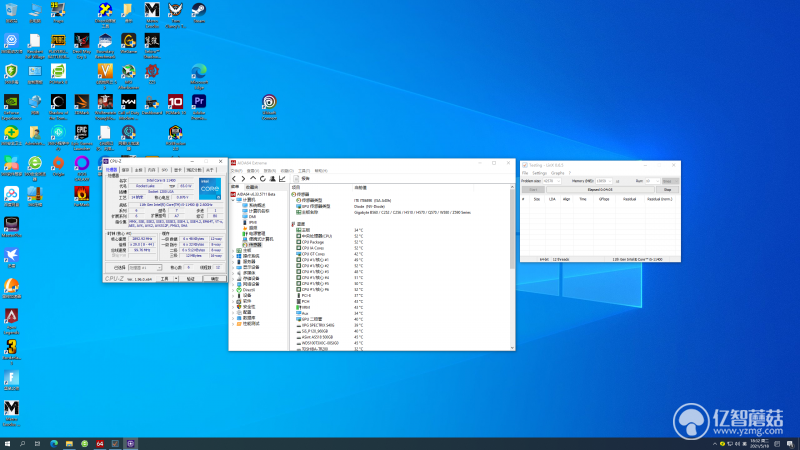Open AIDA64 查看 menu
Viewport: 800px width, 450px height.
pos(253,171)
